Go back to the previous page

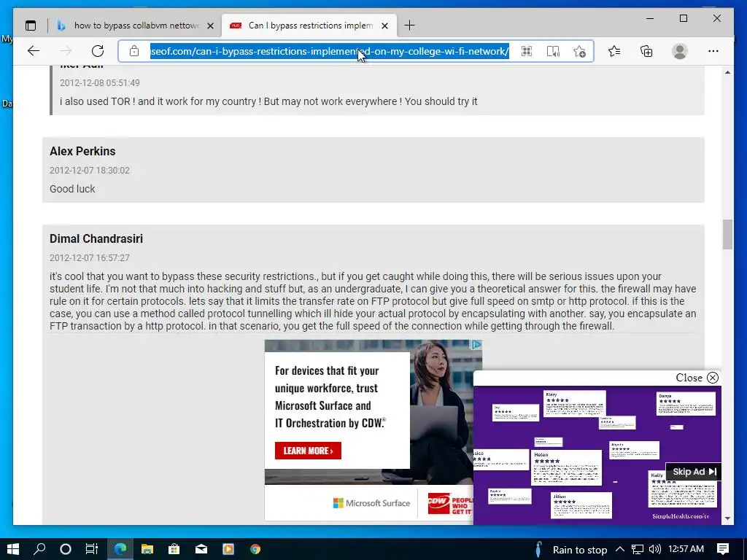(x=34, y=51)
